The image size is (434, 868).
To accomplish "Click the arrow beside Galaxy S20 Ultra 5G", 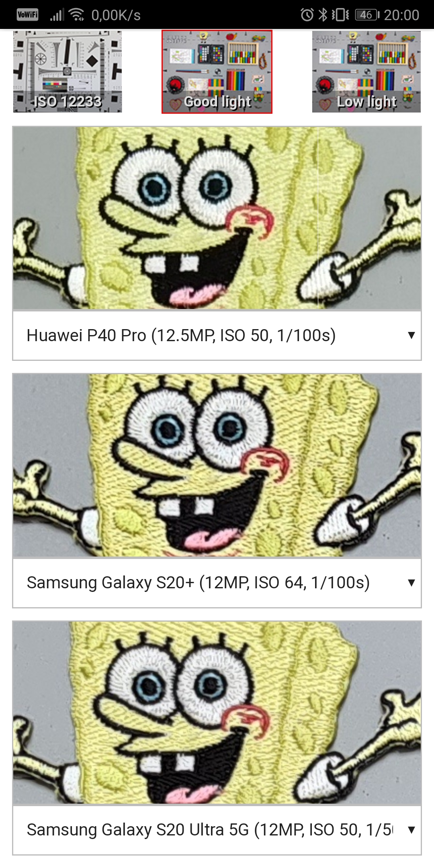I will tap(411, 830).
